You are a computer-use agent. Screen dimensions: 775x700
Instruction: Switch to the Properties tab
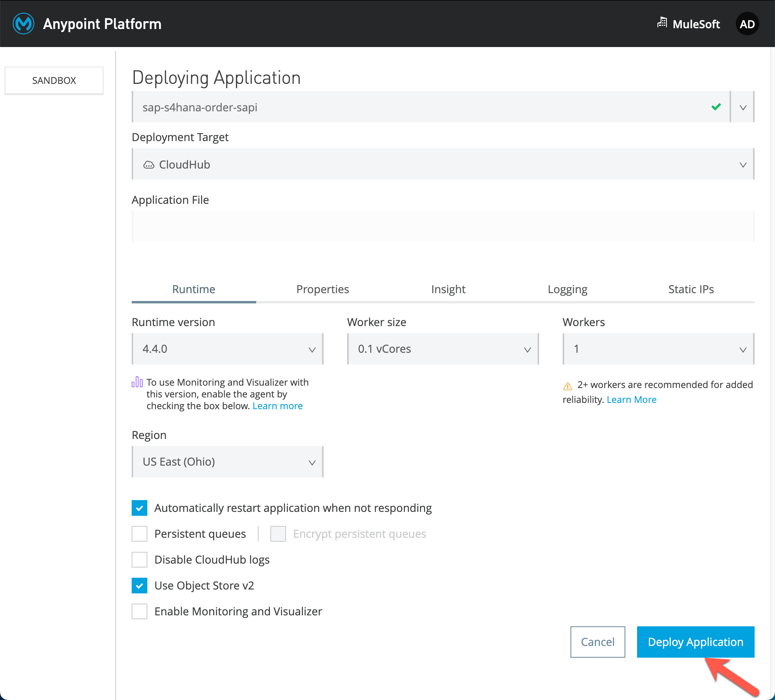pos(322,289)
